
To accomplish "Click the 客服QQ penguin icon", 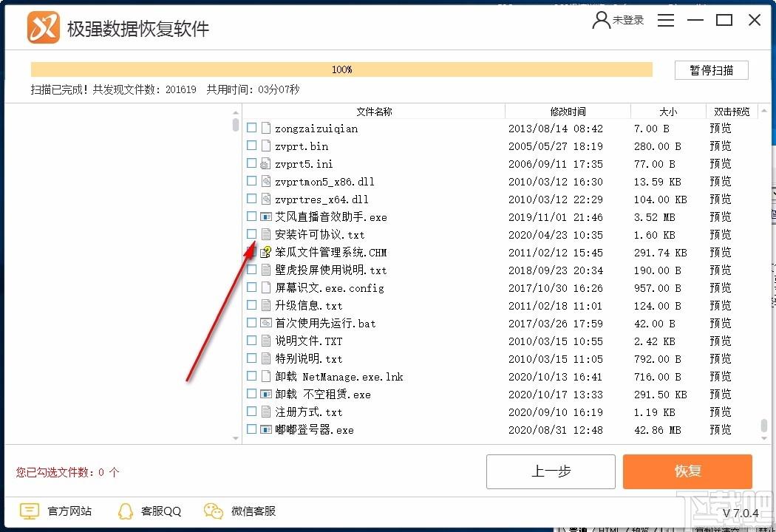I will pos(126,511).
